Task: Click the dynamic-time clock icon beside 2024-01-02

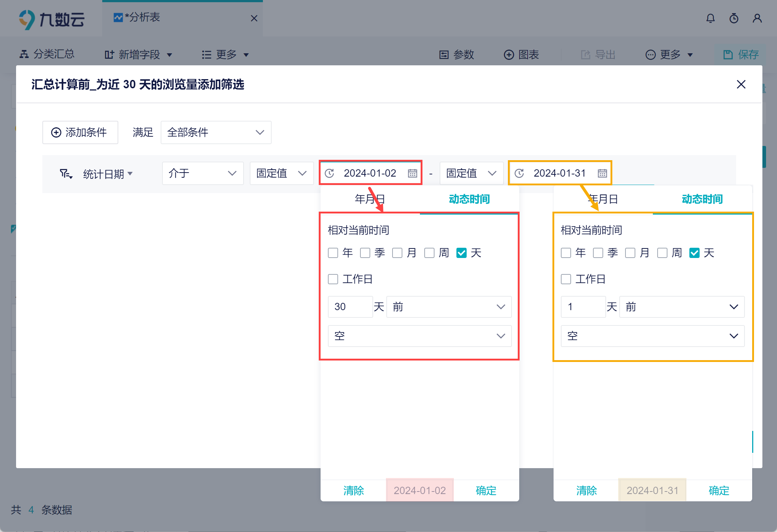Action: (x=329, y=173)
